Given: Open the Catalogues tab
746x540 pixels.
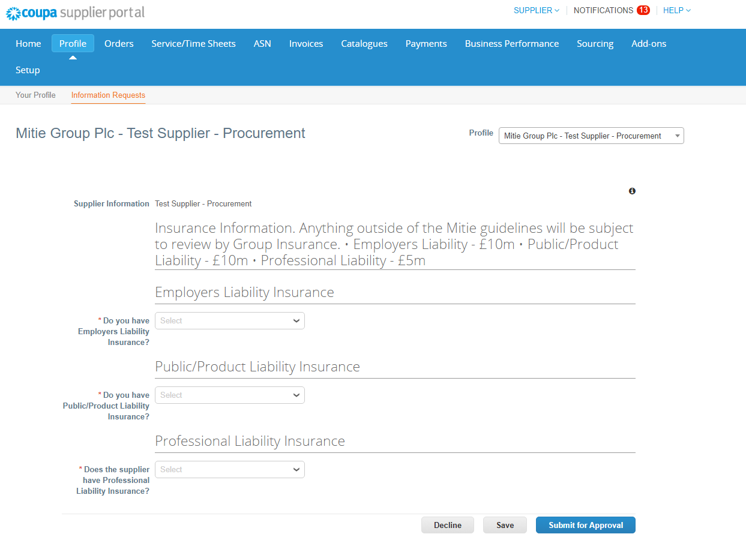Looking at the screenshot, I should [364, 43].
